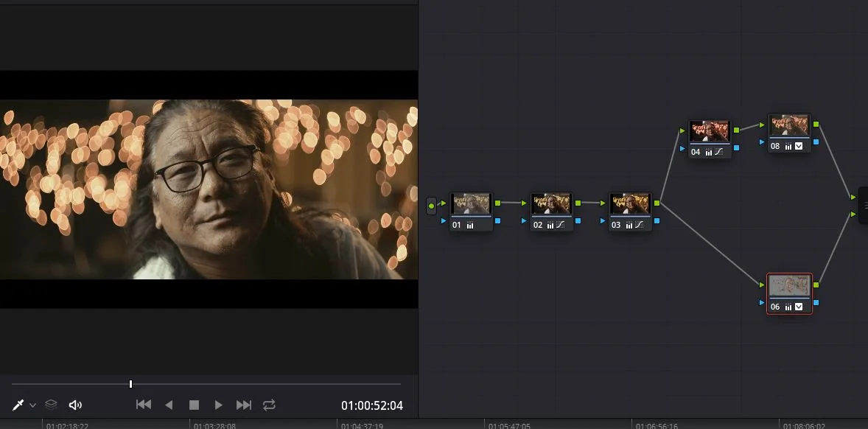The width and height of the screenshot is (868, 429).
Task: Click node 06's green RGB output square
Action: point(816,285)
